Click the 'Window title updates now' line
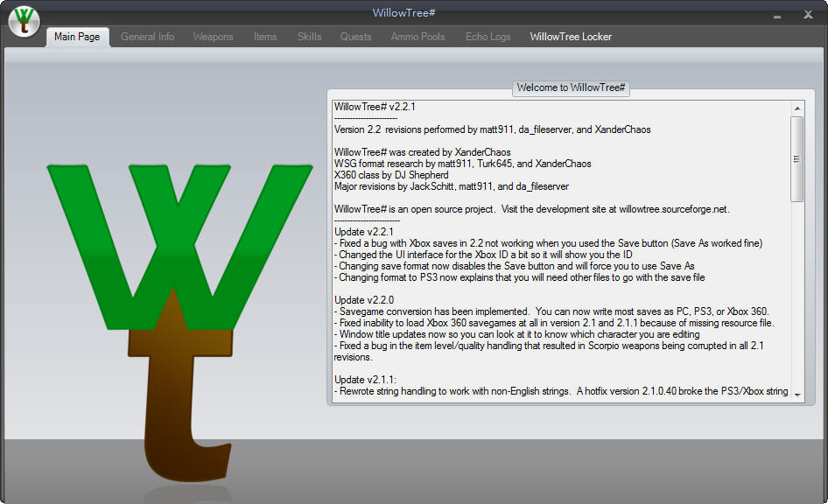The width and height of the screenshot is (828, 504). point(517,334)
